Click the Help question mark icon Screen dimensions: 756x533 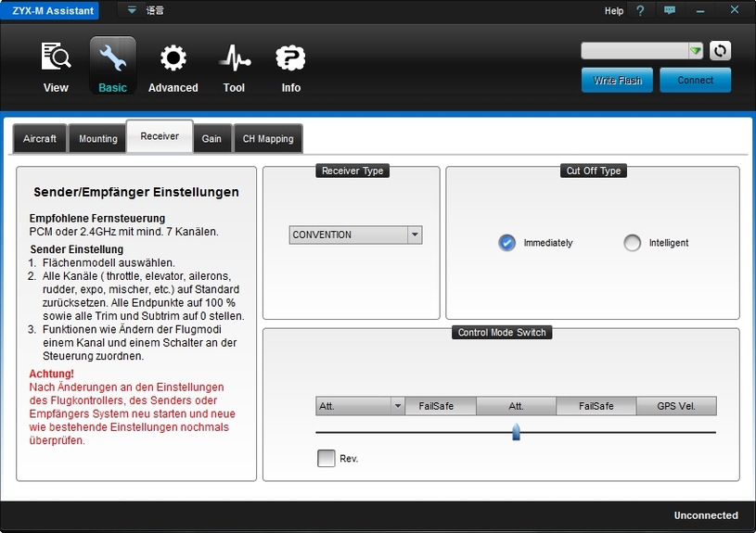click(x=640, y=10)
